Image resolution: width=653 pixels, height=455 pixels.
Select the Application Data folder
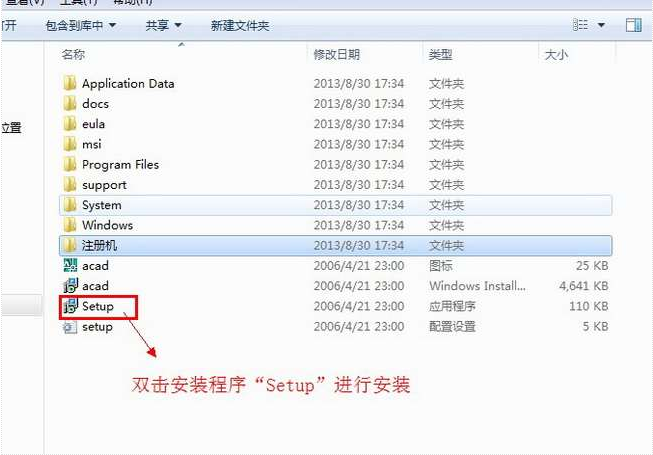point(127,84)
